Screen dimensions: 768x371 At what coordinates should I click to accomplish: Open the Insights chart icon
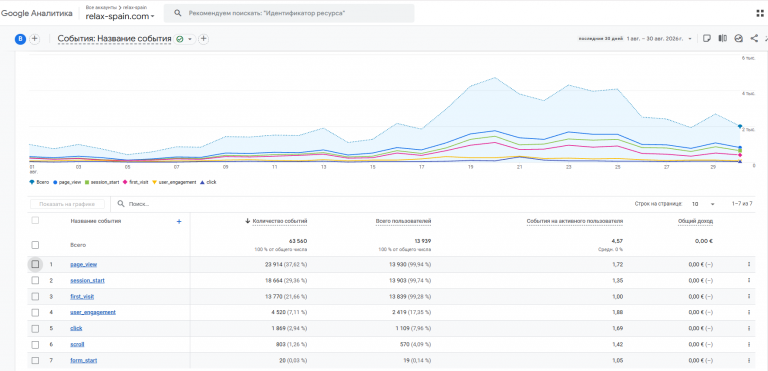coord(739,38)
